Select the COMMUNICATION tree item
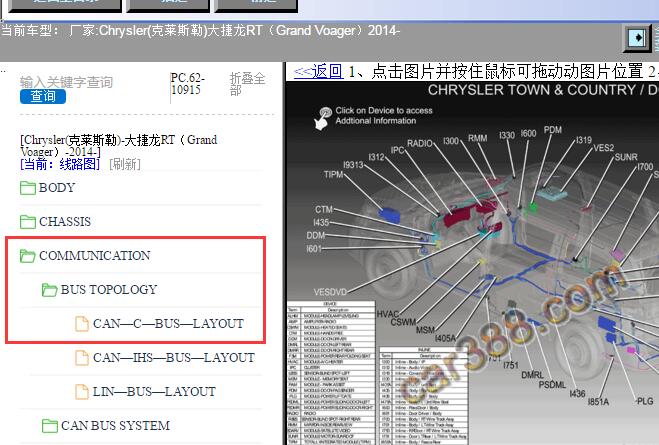659x445 pixels. 95,255
